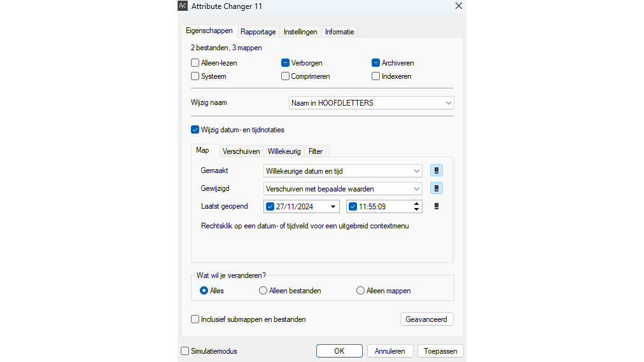Open the Verschuiven sub-tab

241,151
